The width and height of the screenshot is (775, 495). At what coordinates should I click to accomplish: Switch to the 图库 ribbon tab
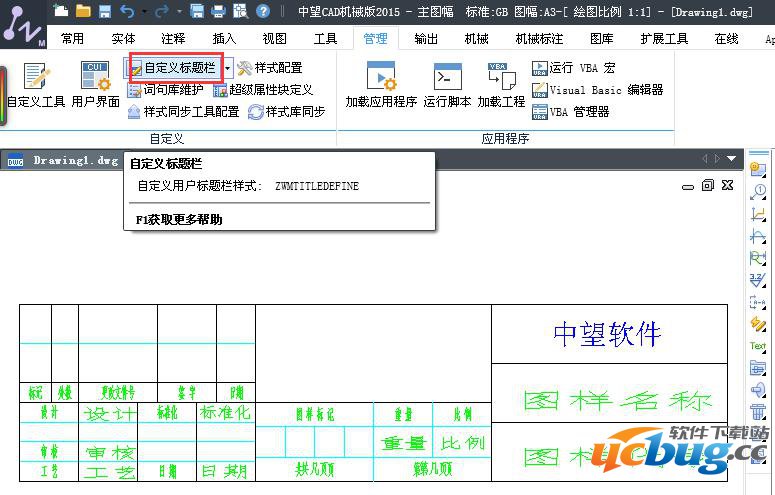pos(602,38)
